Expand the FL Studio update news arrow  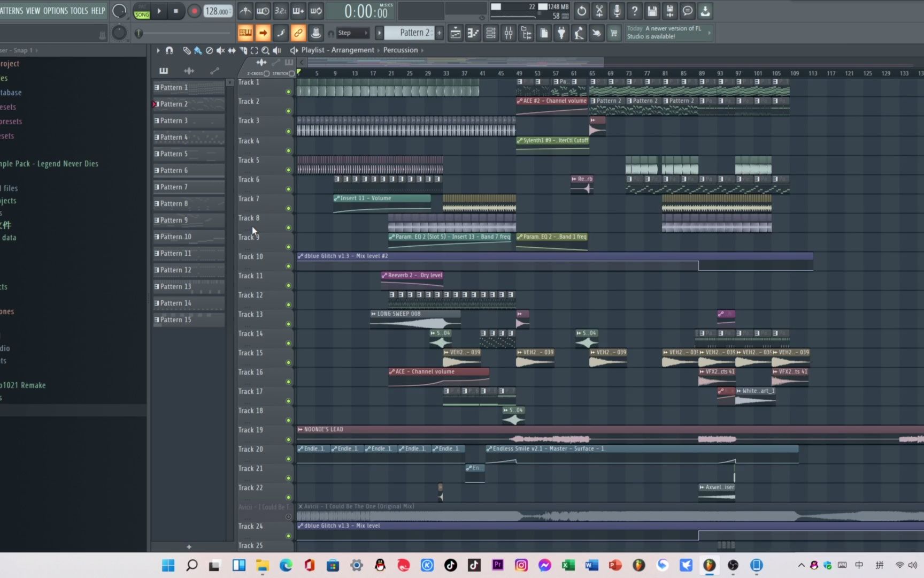coord(709,33)
